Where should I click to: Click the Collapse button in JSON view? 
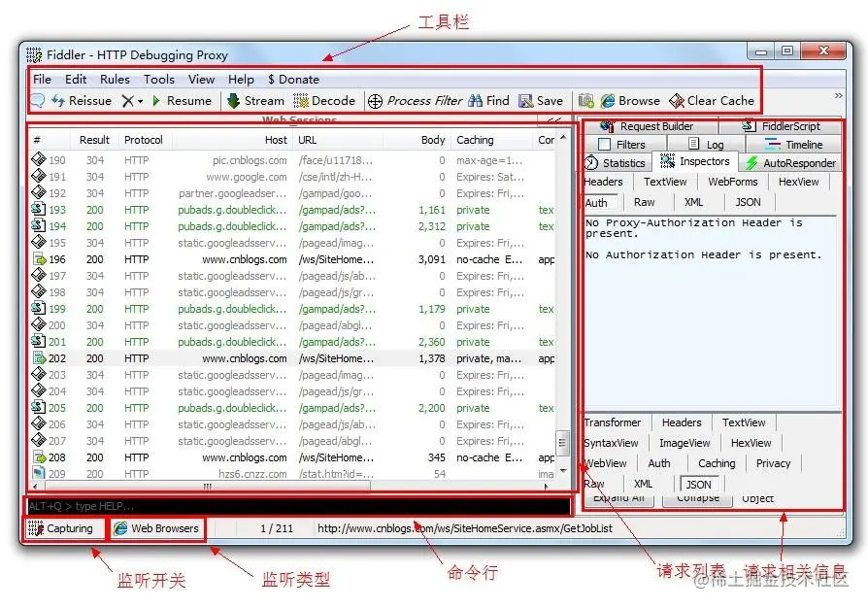coord(698,498)
